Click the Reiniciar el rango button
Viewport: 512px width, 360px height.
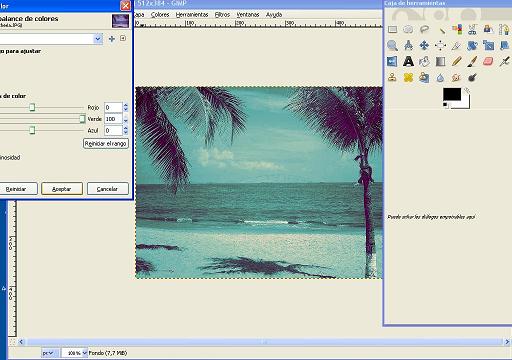tap(106, 144)
